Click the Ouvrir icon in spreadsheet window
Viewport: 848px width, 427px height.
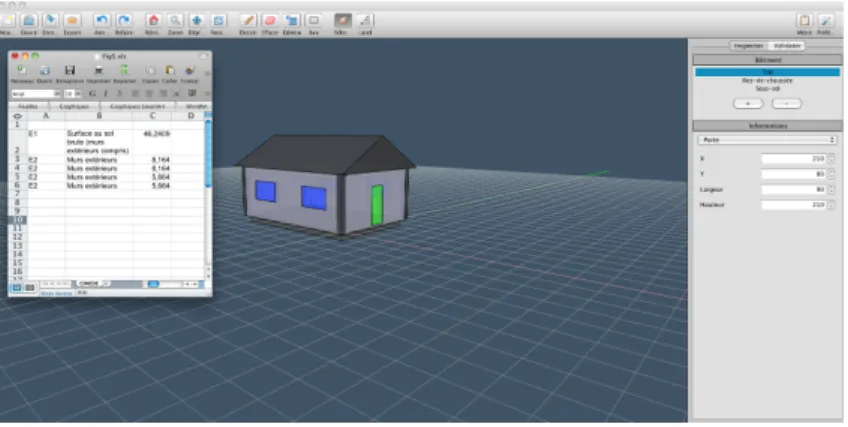click(45, 70)
